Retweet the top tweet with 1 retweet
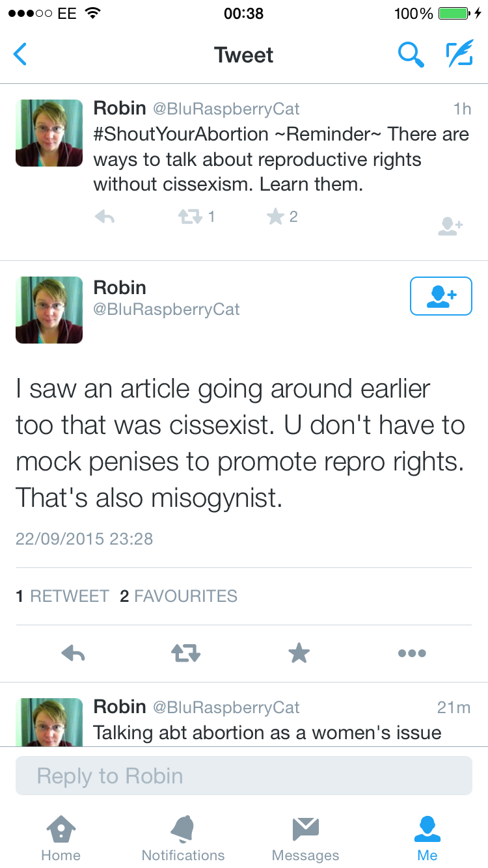 point(190,217)
